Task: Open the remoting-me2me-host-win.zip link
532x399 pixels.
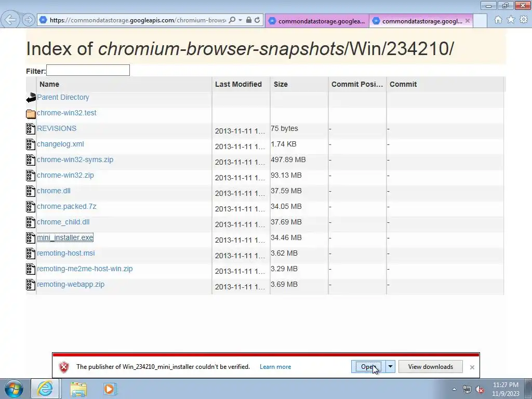Action: tap(85, 269)
